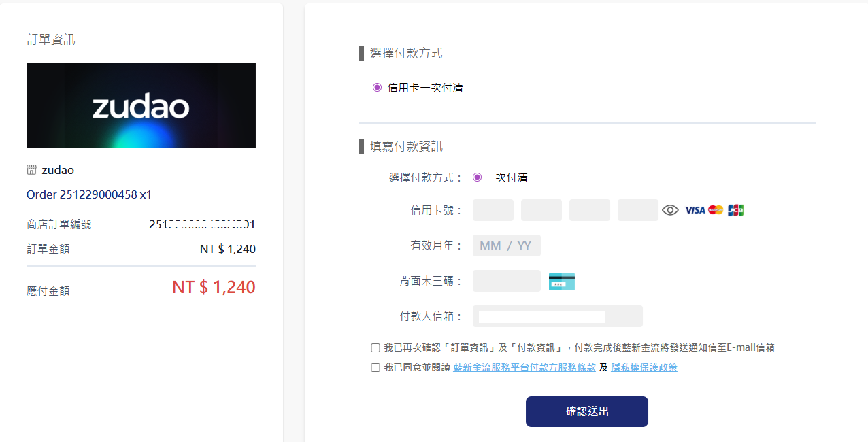
Task: Click the 背面末三碼 security code field
Action: [506, 281]
